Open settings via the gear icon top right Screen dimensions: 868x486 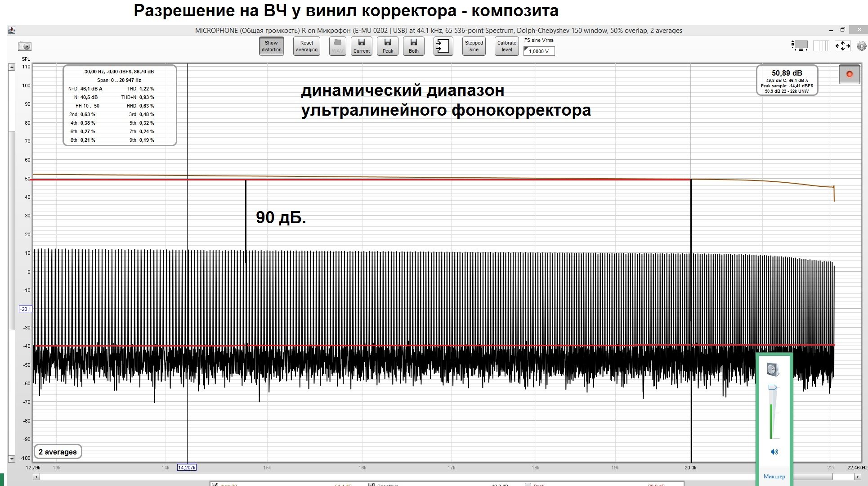(861, 45)
